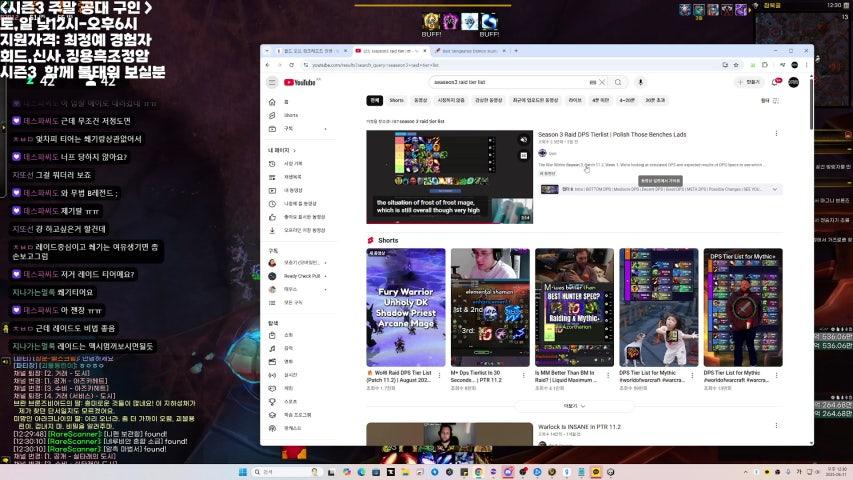Expand more Shorts with 더보기
The image size is (853, 480).
[x=574, y=406]
